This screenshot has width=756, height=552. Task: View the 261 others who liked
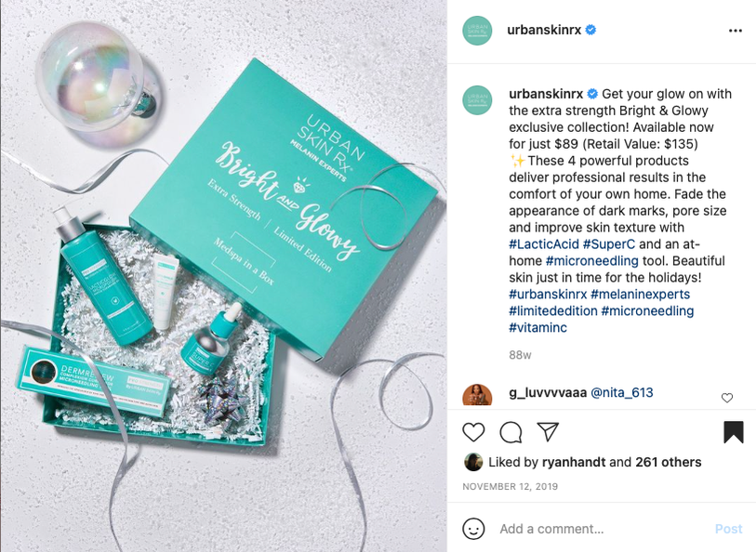[x=669, y=462]
